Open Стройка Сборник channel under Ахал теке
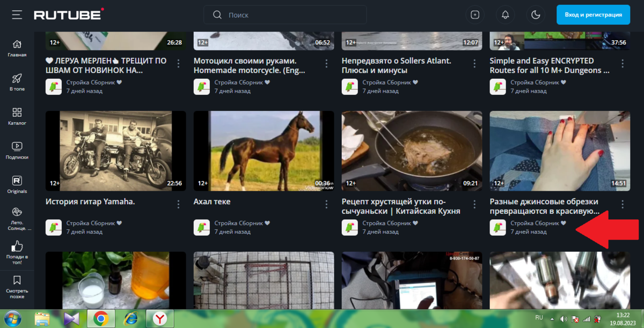644x328 pixels. click(x=242, y=223)
